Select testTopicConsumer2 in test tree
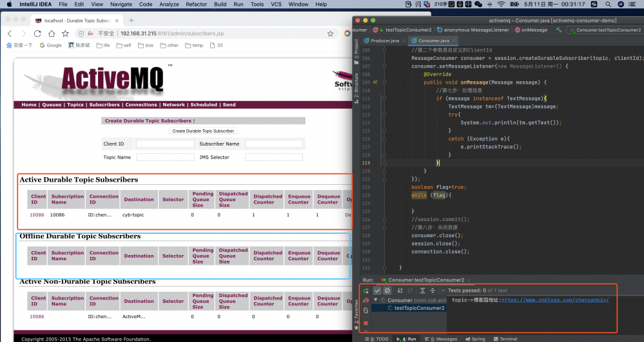The image size is (644, 342). pyautogui.click(x=419, y=308)
